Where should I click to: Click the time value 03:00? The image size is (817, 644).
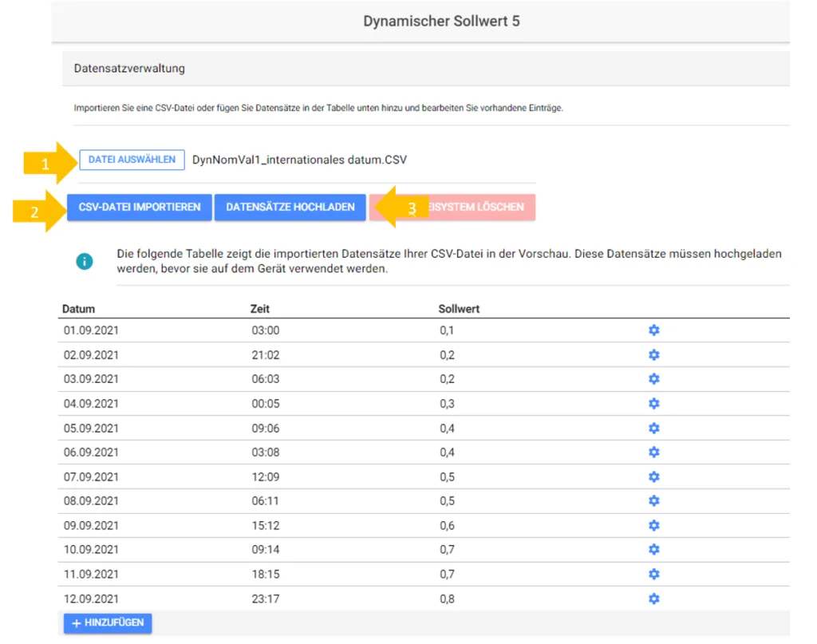(x=266, y=330)
